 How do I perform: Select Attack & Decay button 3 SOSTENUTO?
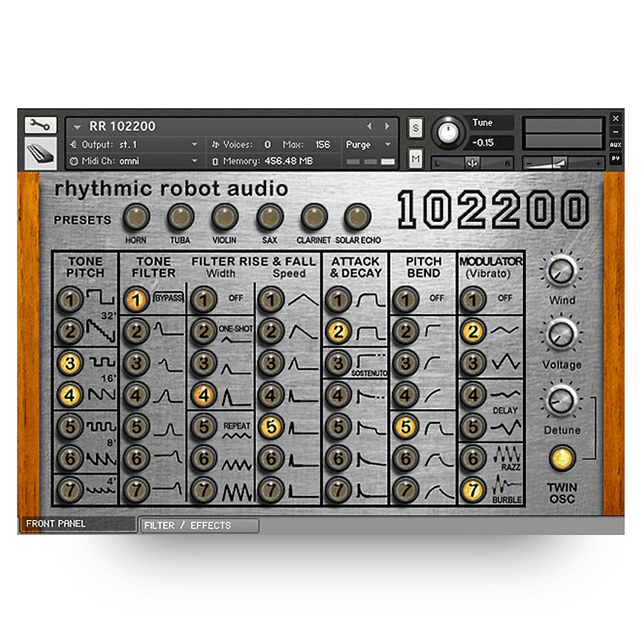tap(338, 363)
